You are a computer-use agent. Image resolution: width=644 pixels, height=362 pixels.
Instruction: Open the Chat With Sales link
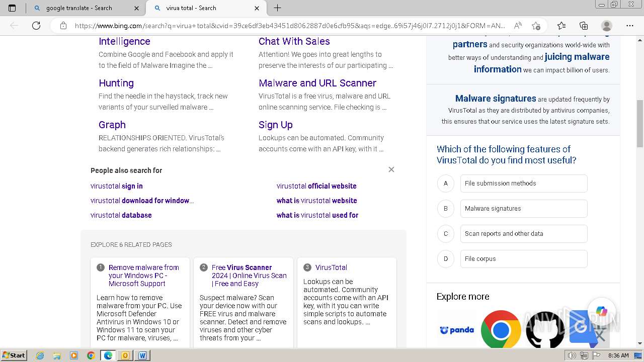pyautogui.click(x=294, y=41)
